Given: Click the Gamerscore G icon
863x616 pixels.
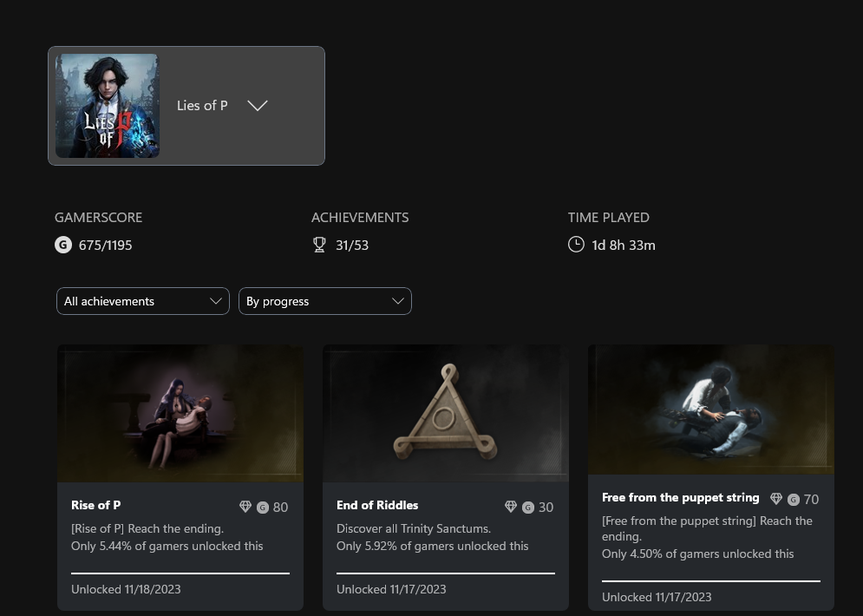Looking at the screenshot, I should [x=63, y=245].
